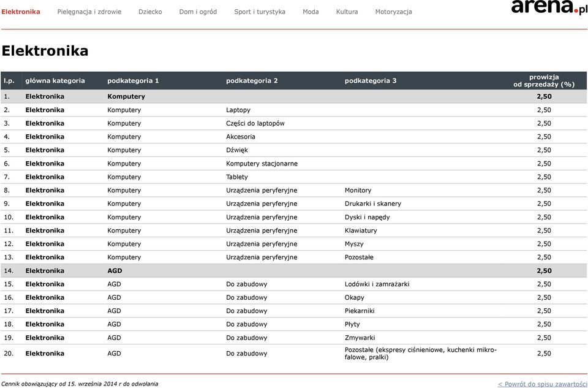
Task: Click Pozostałe (ekspresy ciśnieniowe...) cell
Action: (x=421, y=354)
